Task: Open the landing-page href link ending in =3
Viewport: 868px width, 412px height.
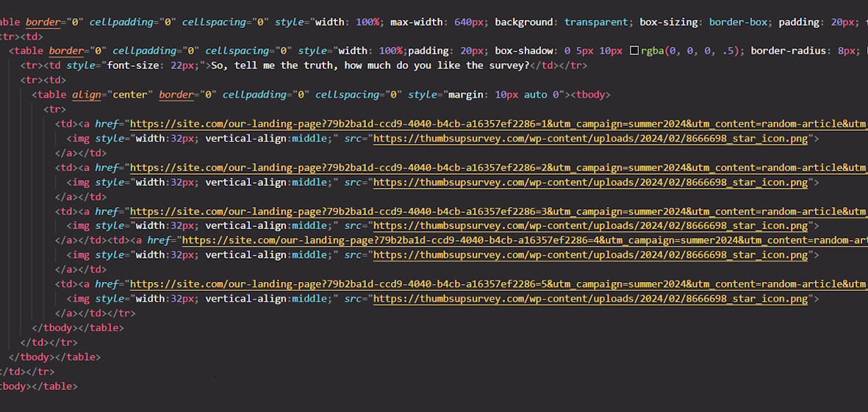Action: point(499,212)
